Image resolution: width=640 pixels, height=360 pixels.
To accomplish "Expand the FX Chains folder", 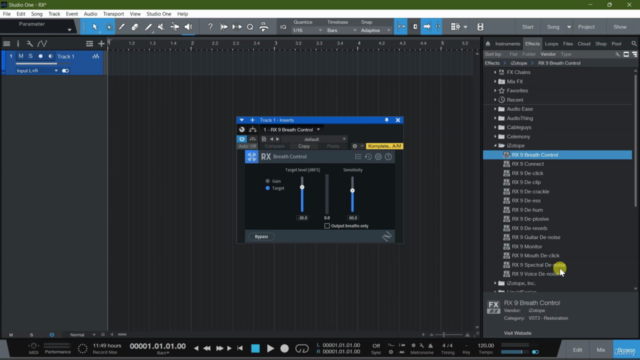I will pyautogui.click(x=495, y=72).
